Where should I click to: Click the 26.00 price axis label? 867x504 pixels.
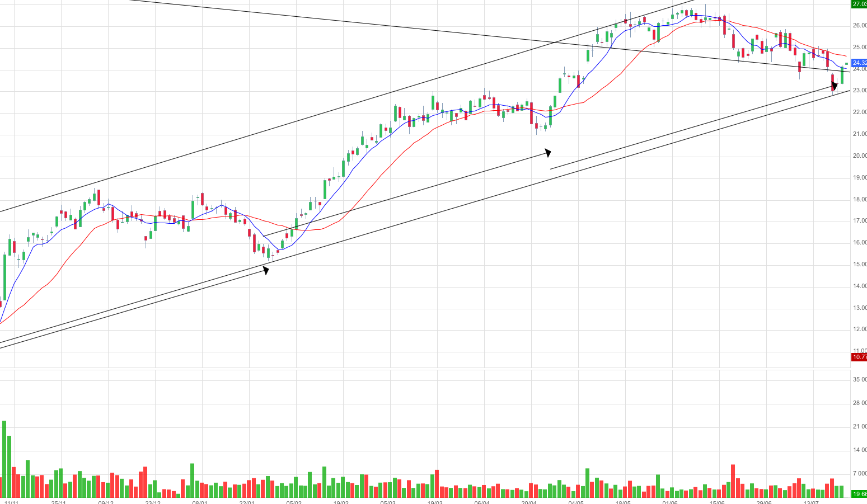860,26
